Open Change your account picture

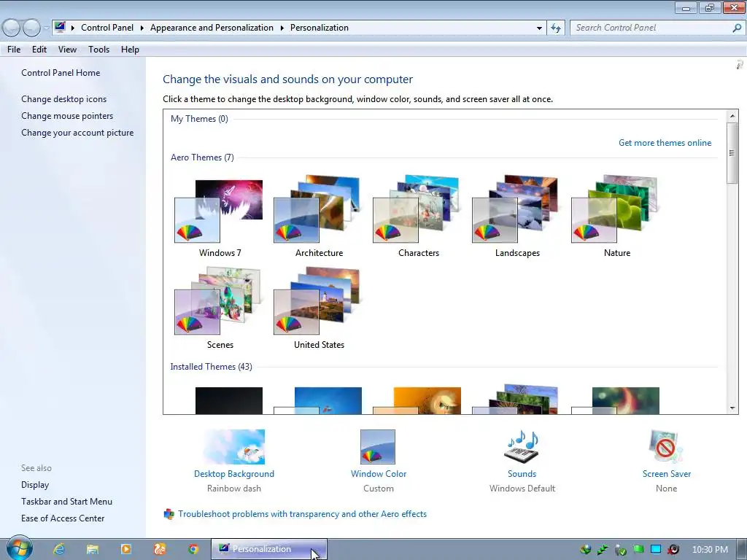point(77,133)
